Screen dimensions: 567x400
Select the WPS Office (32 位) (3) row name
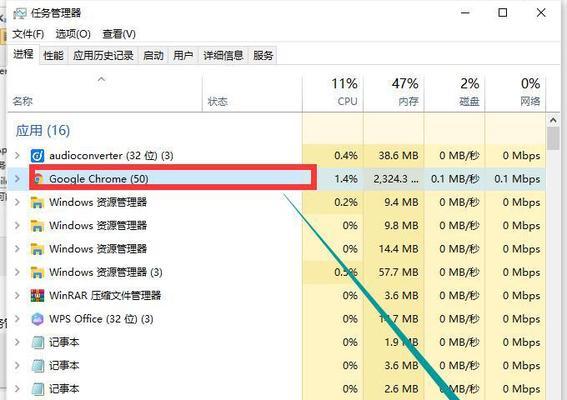pos(101,319)
